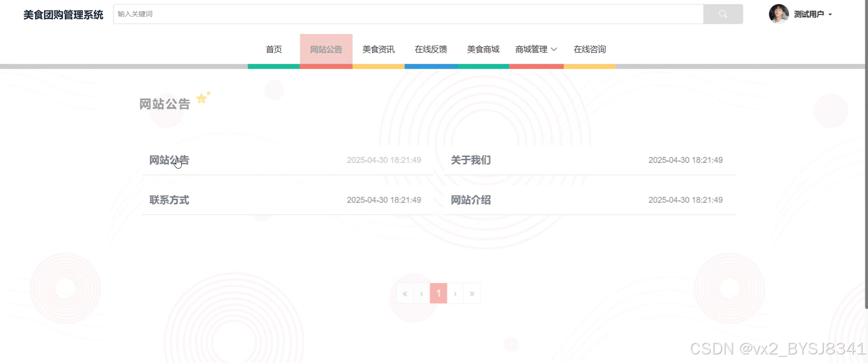Focus the 输入关键词 search field
The image size is (868, 363).
click(408, 14)
